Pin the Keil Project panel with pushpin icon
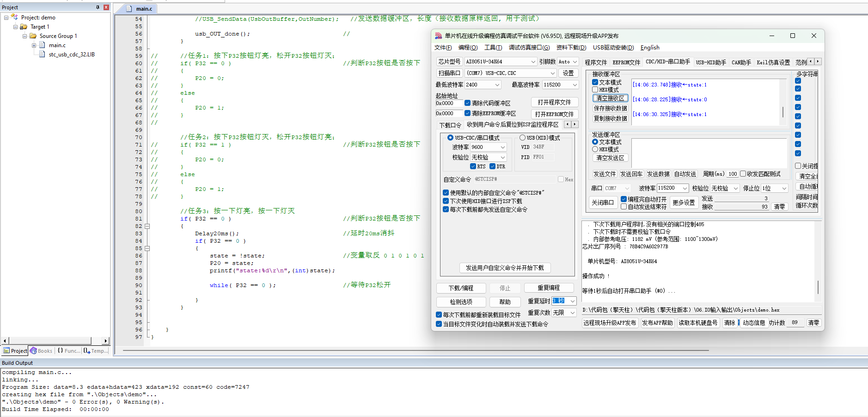The width and height of the screenshot is (868, 417). (x=98, y=7)
